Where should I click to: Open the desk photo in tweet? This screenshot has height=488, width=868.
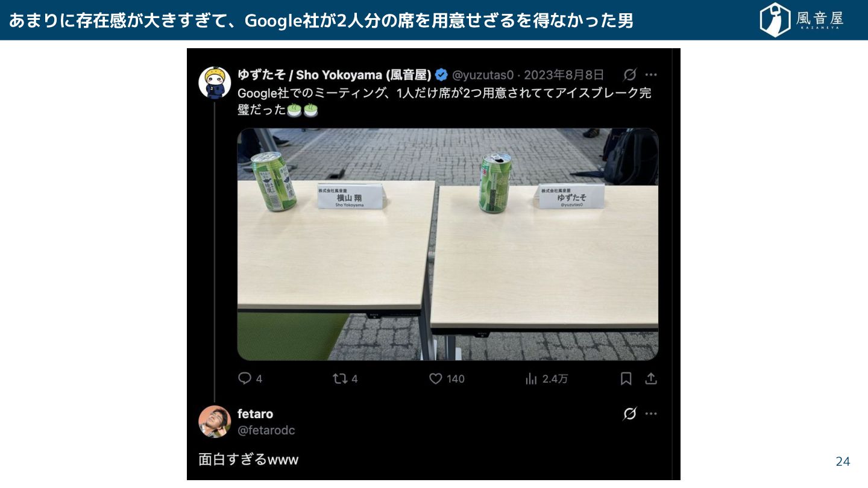tap(448, 244)
